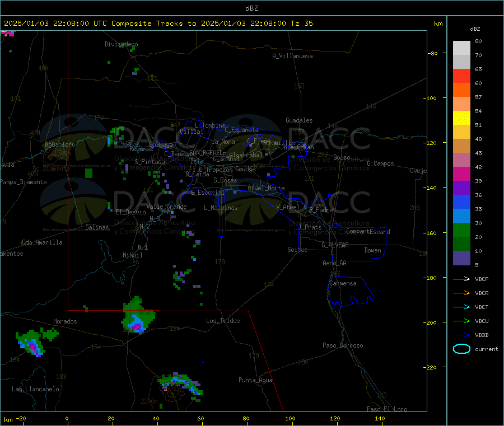This screenshot has width=504, height=426.
Task: Click the Los_Toldos map label
Action: coord(223,321)
